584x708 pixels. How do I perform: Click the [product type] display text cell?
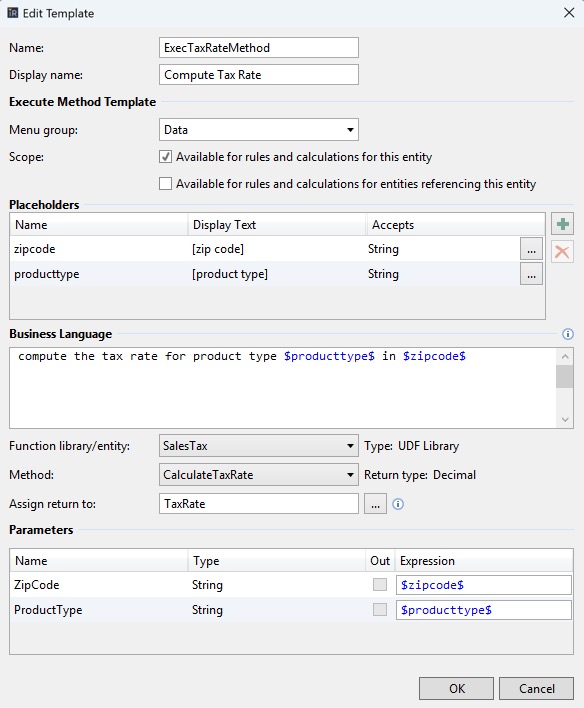230,274
